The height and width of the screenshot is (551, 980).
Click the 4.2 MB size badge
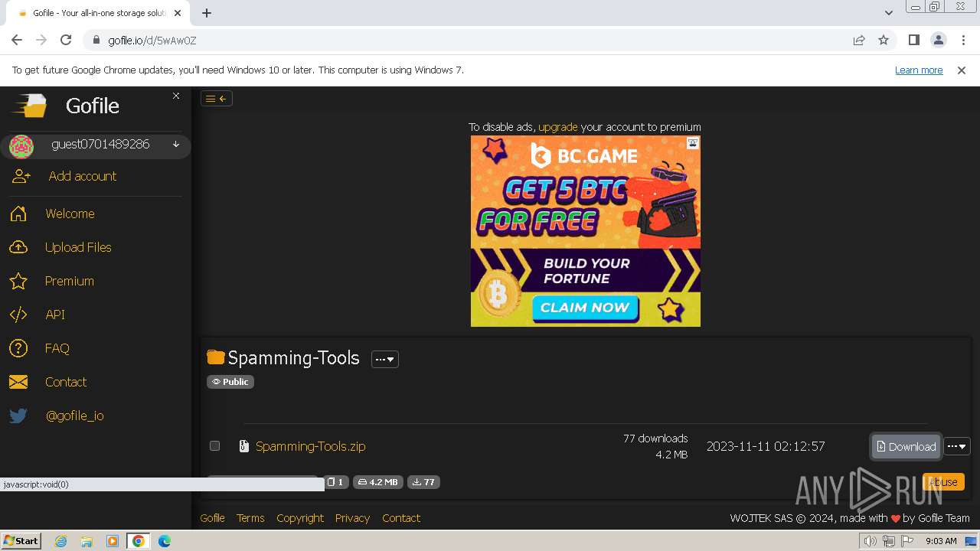[x=378, y=482]
